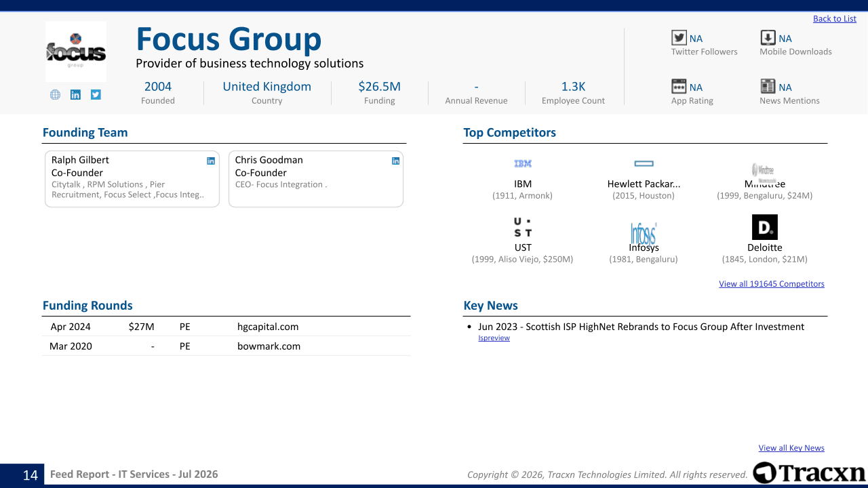Screen dimensions: 868x488
Task: Click the Scottish ISP HighNet news headline
Action: [x=641, y=327]
